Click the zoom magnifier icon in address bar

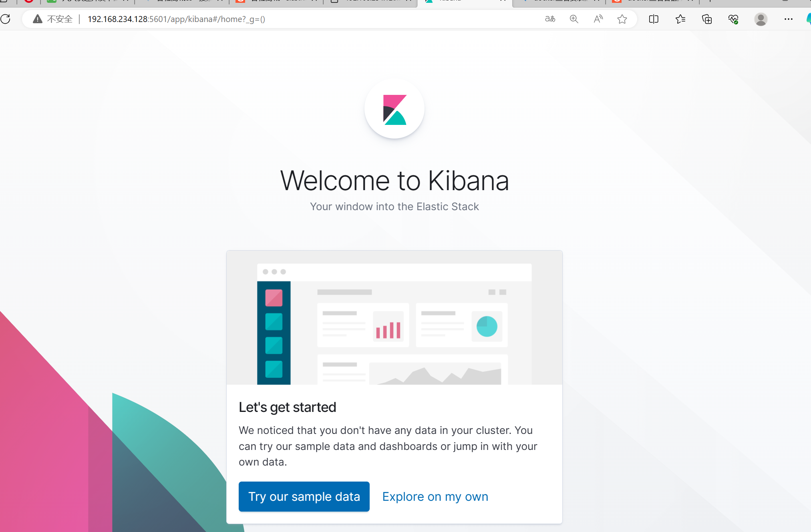coord(574,19)
